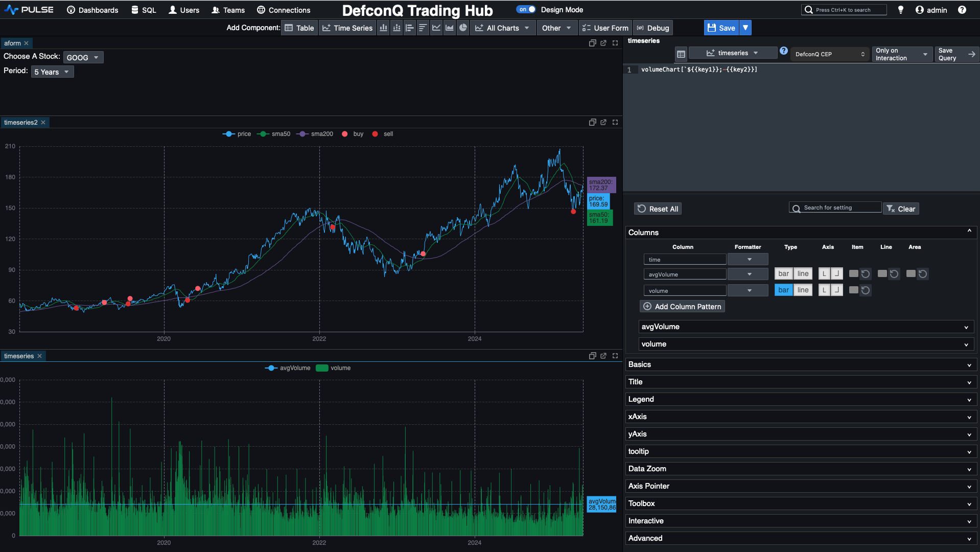This screenshot has height=552, width=980.
Task: Click the Add Column Pattern button
Action: (x=682, y=306)
